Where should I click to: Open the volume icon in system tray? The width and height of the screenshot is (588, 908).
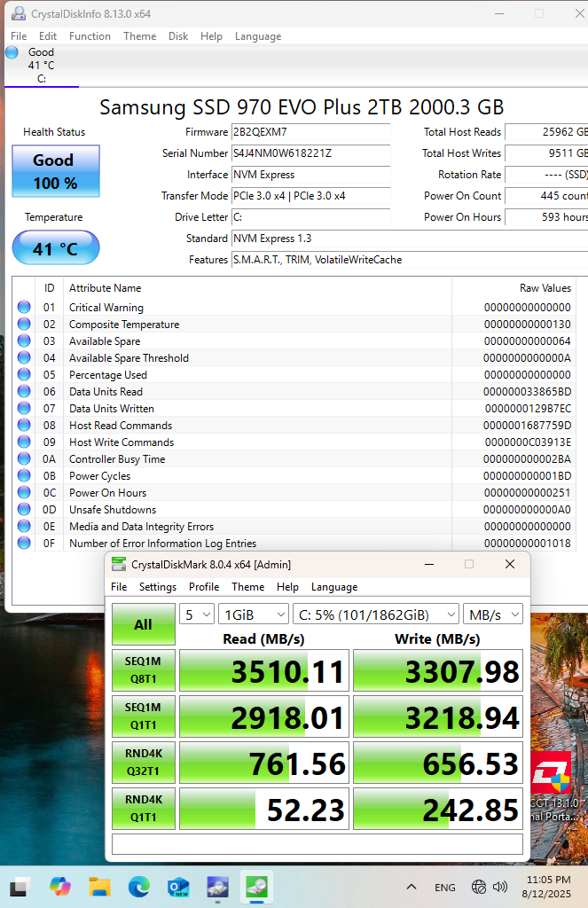point(499,887)
